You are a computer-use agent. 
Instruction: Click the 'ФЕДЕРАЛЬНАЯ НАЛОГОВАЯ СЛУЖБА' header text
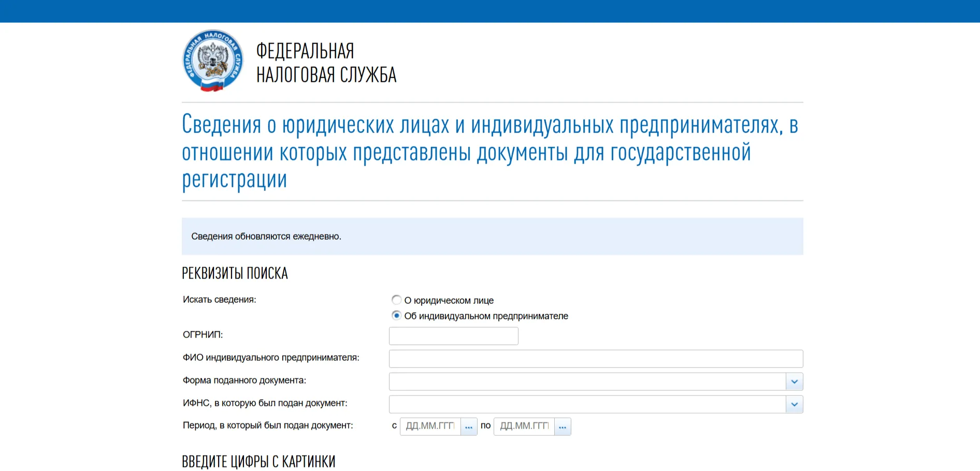click(x=326, y=63)
